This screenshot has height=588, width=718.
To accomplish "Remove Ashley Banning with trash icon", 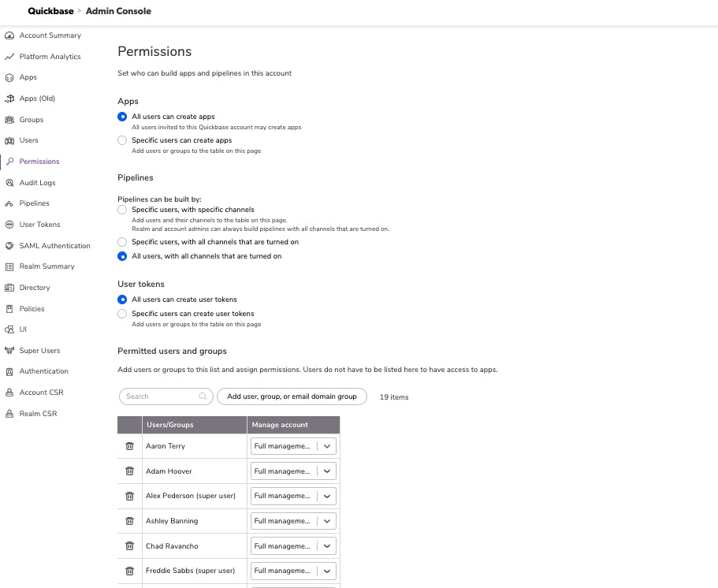I will click(130, 521).
